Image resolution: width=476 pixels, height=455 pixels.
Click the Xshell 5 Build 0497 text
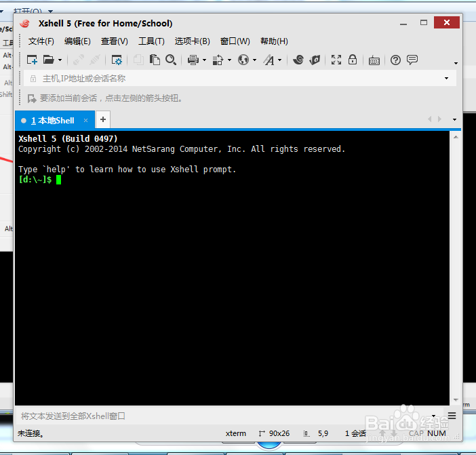[x=68, y=139]
